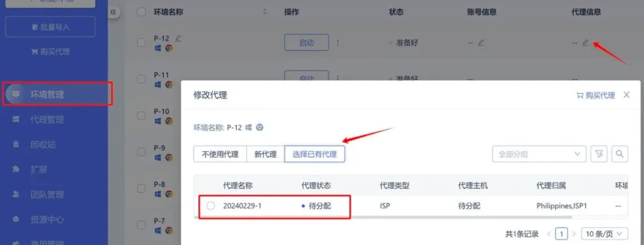Screen dimensions: 644x245
Task: Switch to the 新代理 tab
Action: 265,154
